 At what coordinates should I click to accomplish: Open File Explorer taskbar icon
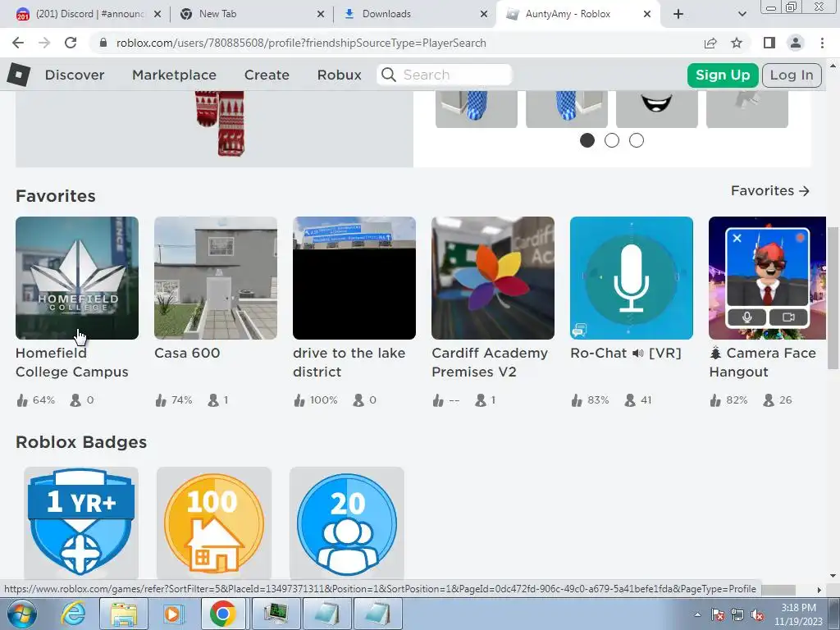[124, 614]
